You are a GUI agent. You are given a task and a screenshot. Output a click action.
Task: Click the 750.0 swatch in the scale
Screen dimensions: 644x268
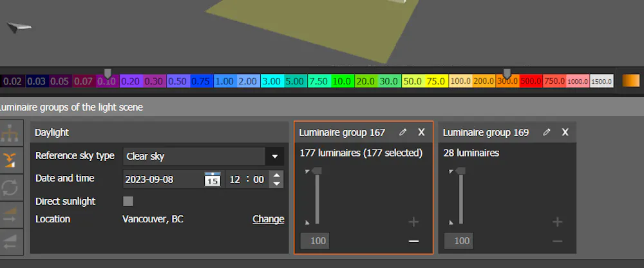point(554,81)
